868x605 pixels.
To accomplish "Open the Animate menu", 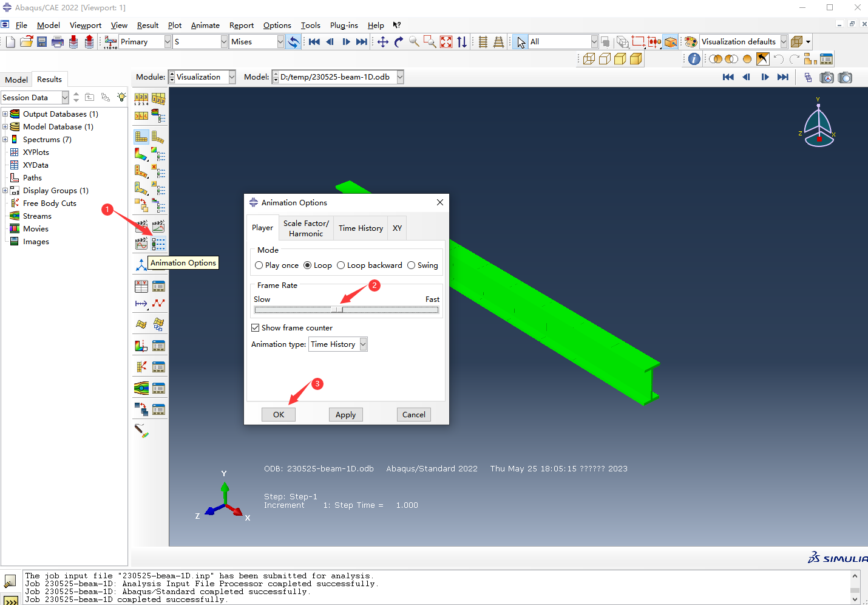I will (x=205, y=26).
